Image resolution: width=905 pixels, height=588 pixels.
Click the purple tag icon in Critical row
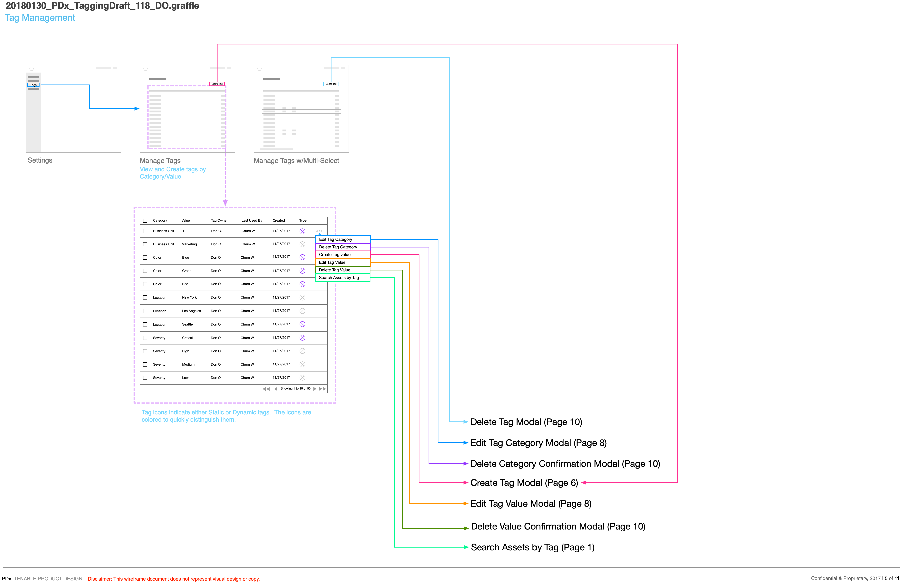click(302, 338)
